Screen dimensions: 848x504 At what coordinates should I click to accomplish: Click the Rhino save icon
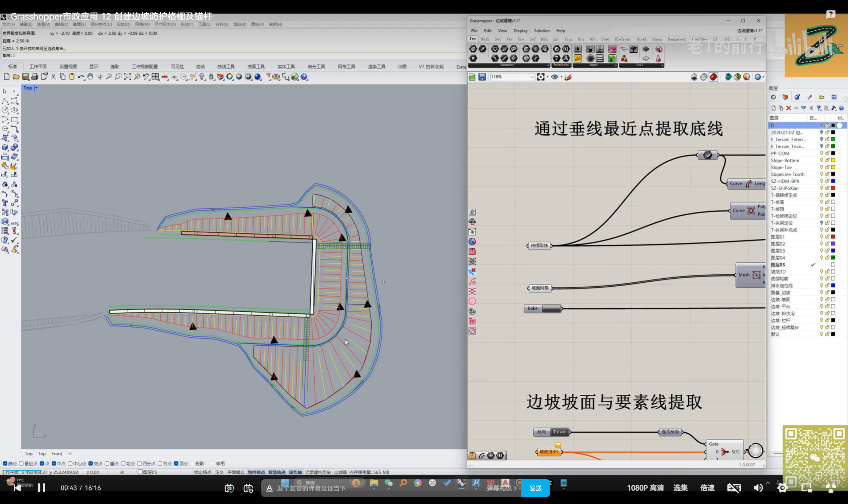pyautogui.click(x=26, y=77)
